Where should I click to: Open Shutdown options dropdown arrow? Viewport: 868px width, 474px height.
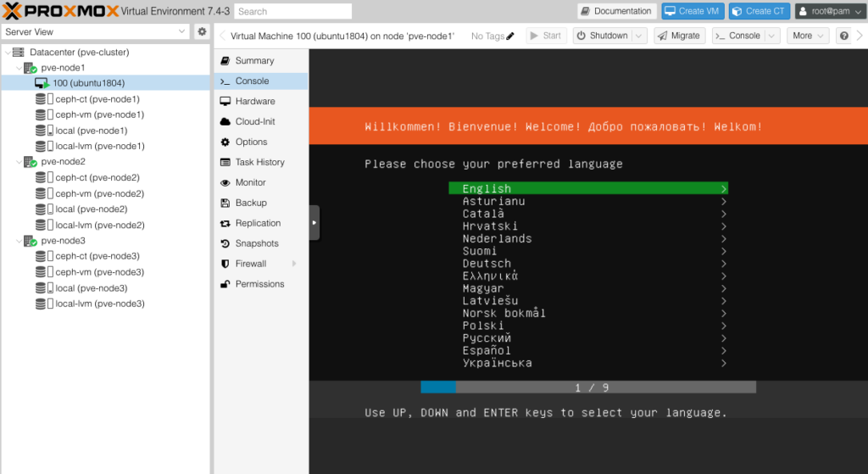(639, 36)
